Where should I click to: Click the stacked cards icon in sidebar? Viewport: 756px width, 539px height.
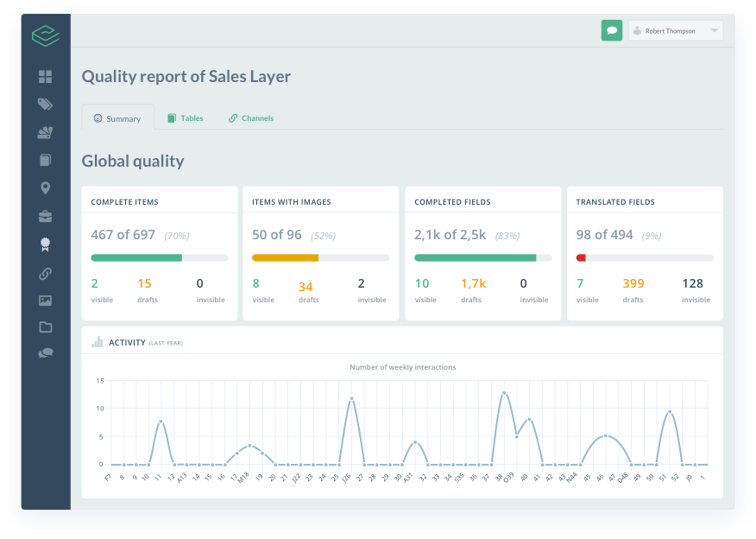46,132
